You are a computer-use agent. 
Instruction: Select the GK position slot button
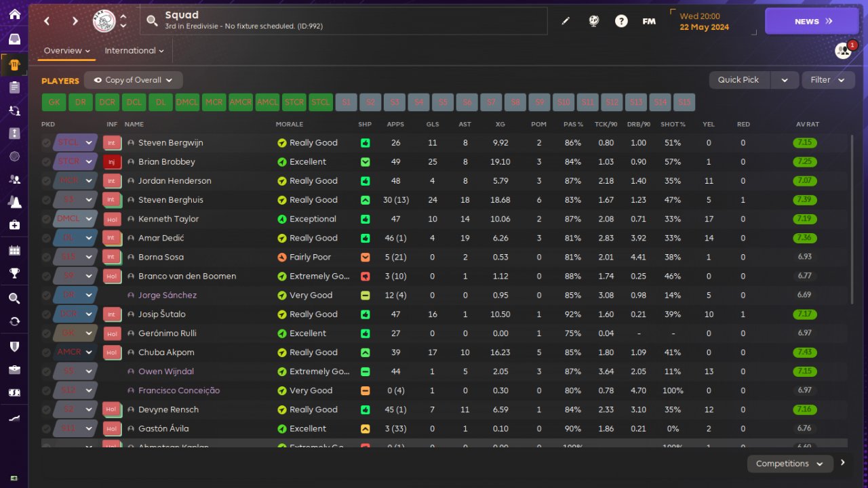(54, 102)
